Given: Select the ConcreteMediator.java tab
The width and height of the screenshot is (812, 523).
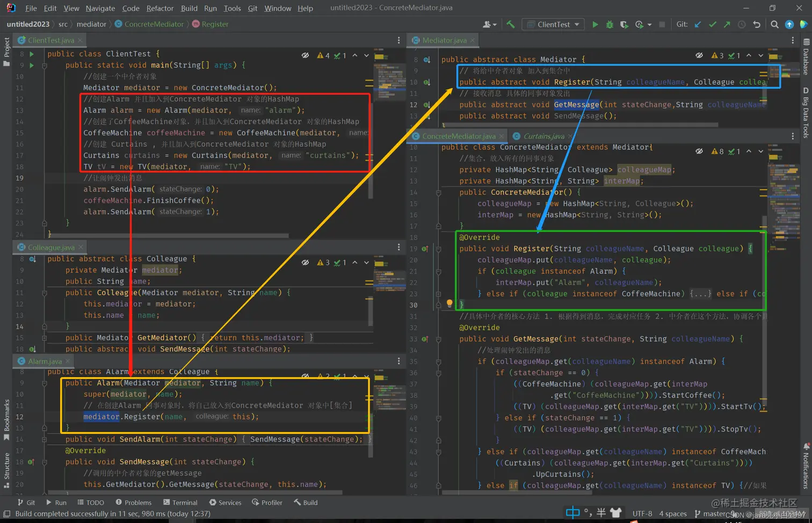Looking at the screenshot, I should [x=458, y=136].
